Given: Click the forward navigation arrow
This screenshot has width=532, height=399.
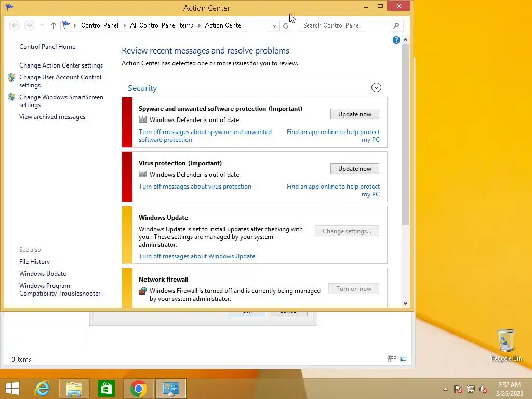Looking at the screenshot, I should [29, 25].
